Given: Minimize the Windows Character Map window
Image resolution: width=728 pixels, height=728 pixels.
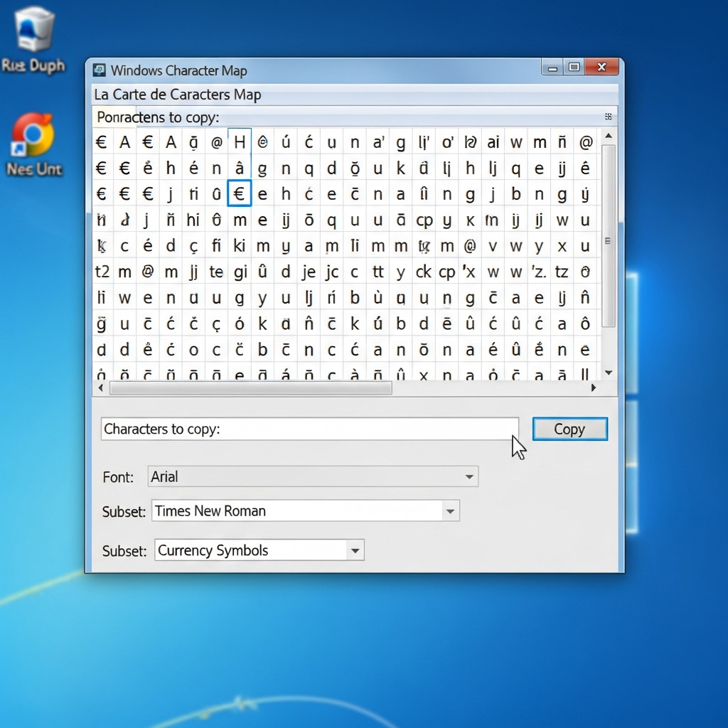Looking at the screenshot, I should (x=552, y=68).
